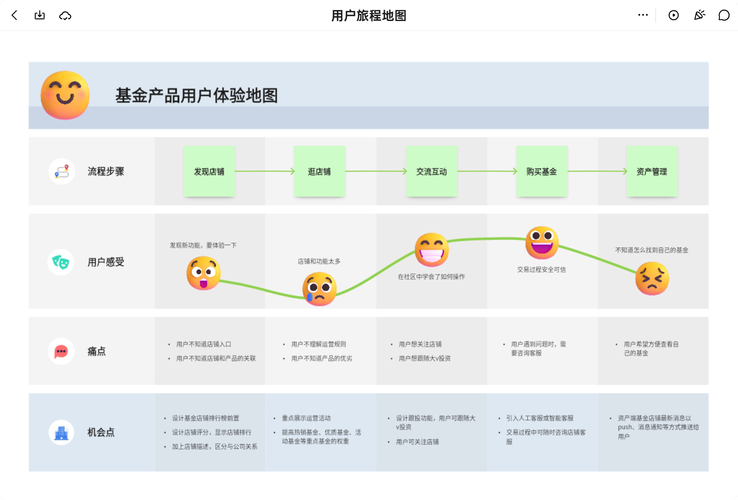Click opportunity 引入人工客服或智能客服
Screen dimensions: 738x500
540,418
